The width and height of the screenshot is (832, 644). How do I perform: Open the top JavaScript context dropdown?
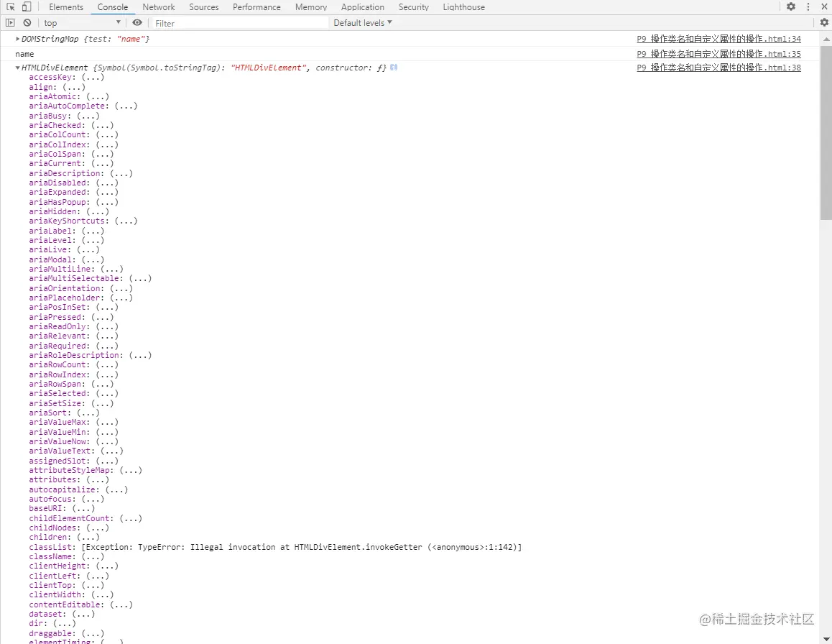click(82, 23)
